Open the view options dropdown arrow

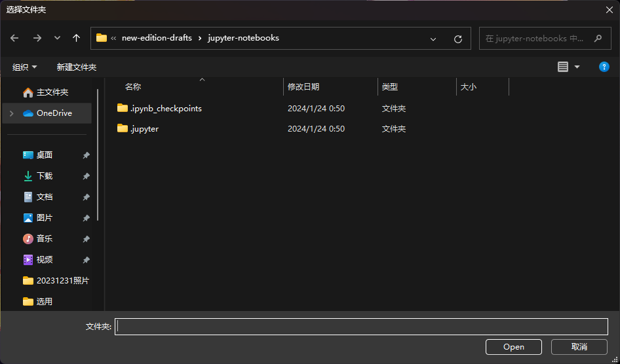tap(577, 67)
